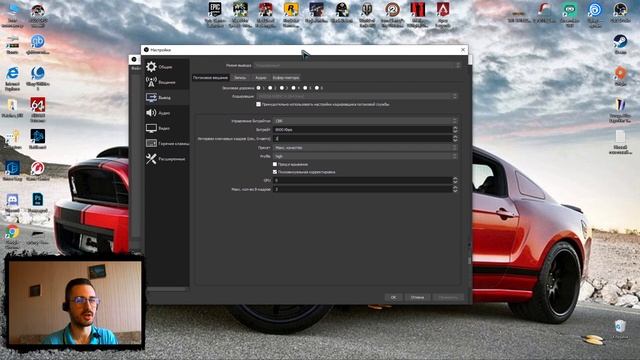Enable enforce streaming service encoder settings checkbox

pos(258,104)
